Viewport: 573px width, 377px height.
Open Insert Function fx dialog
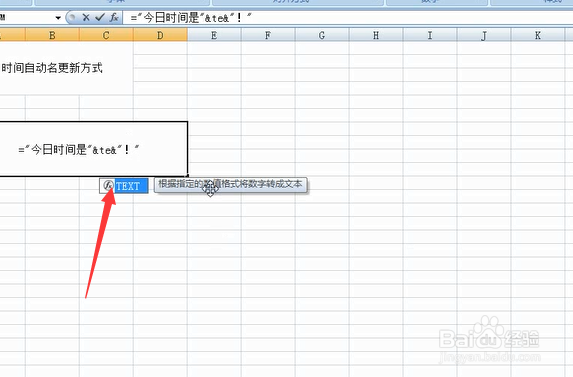pyautogui.click(x=114, y=17)
